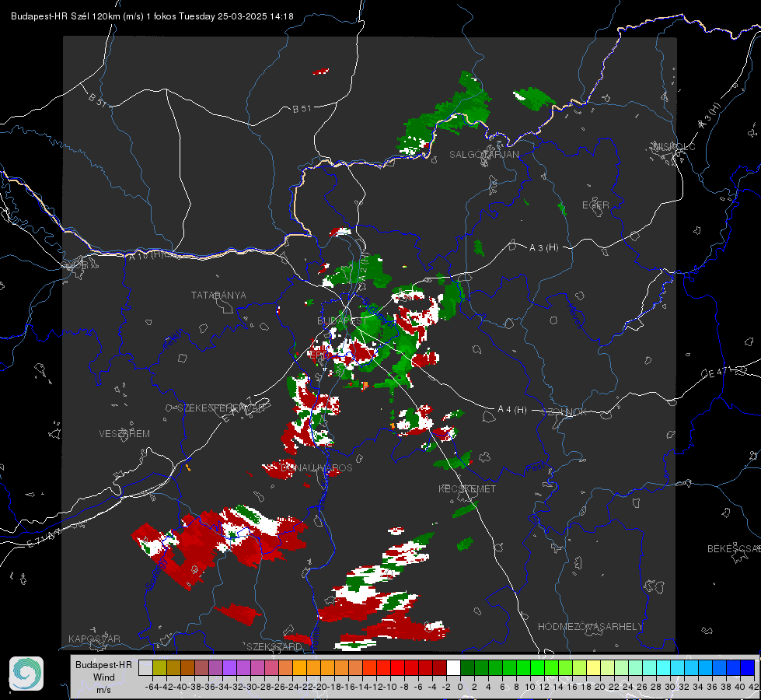Viewport: 761px width, 700px height.
Task: Click the TATABÁNYA city label
Action: 218,296
